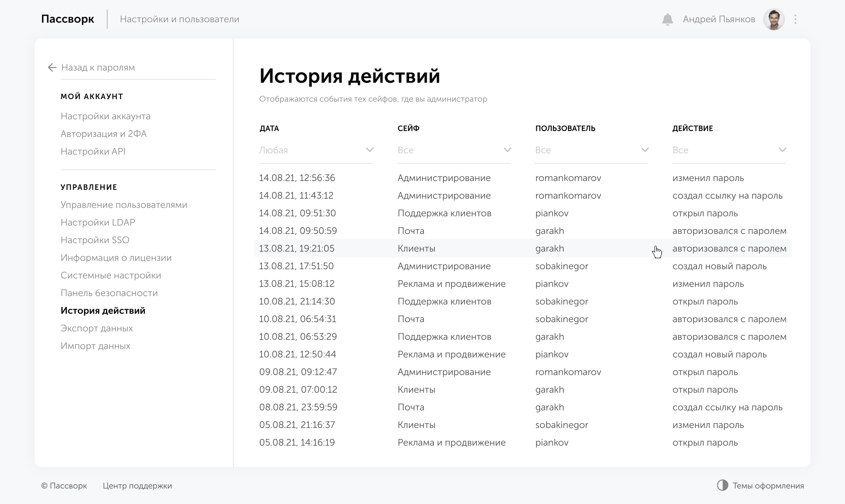Select Экспорт данных in sidebar
This screenshot has width=845, height=504.
[x=97, y=328]
